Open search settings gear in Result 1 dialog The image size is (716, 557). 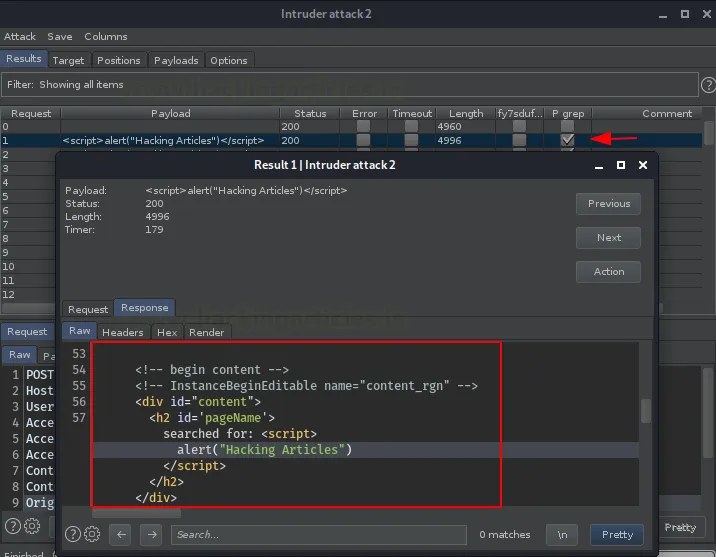point(90,534)
